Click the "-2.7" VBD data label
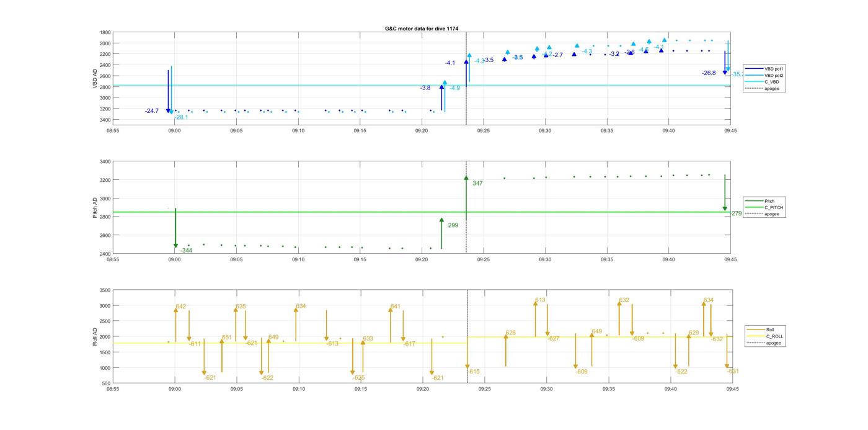 (557, 55)
